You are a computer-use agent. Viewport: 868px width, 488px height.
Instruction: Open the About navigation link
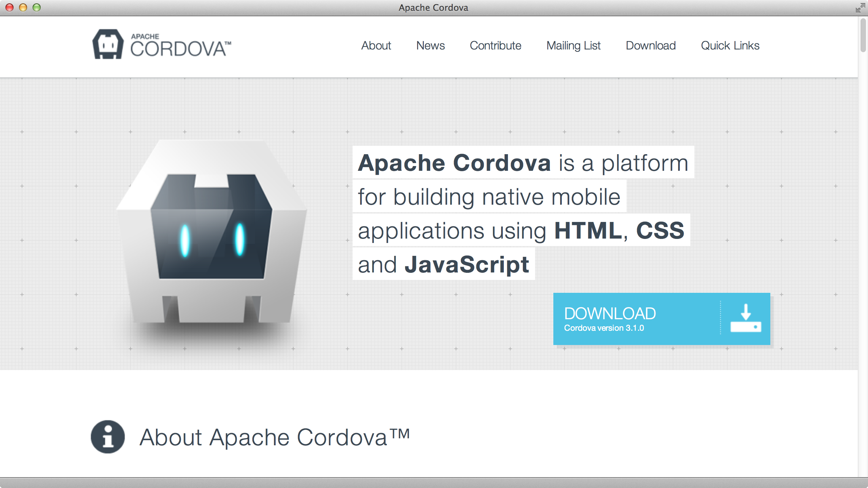tap(376, 45)
